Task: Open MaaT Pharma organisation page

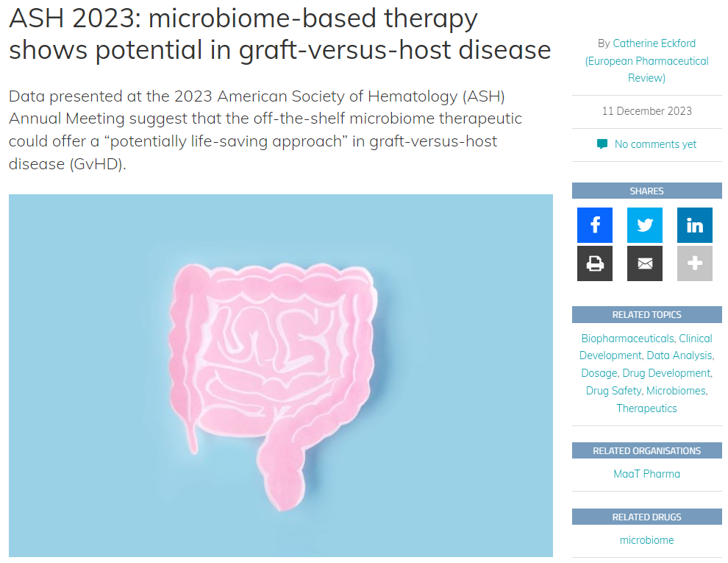Action: tap(646, 474)
